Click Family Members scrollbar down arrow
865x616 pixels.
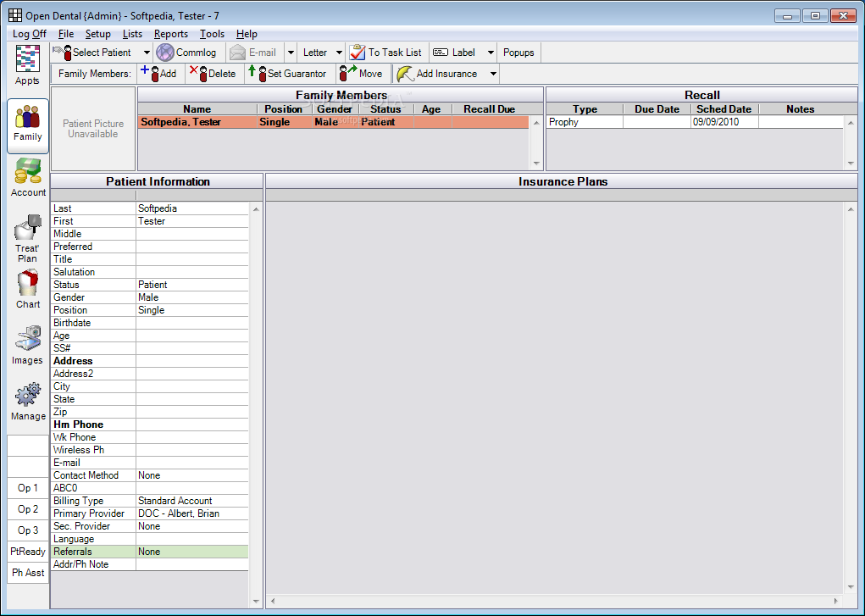coord(536,164)
